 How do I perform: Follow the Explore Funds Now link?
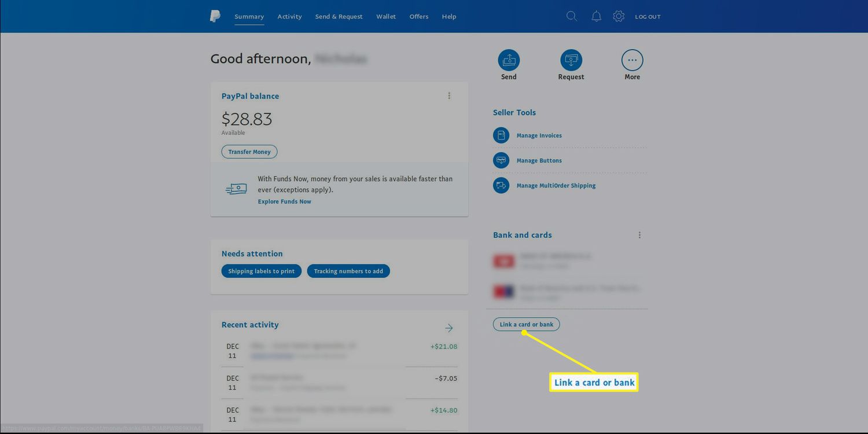coord(285,201)
